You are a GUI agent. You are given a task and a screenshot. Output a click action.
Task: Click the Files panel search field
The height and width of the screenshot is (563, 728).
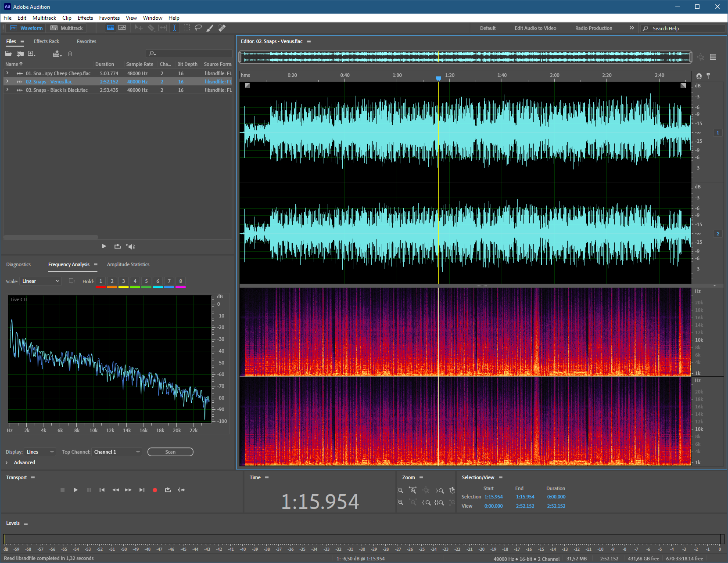click(x=189, y=54)
